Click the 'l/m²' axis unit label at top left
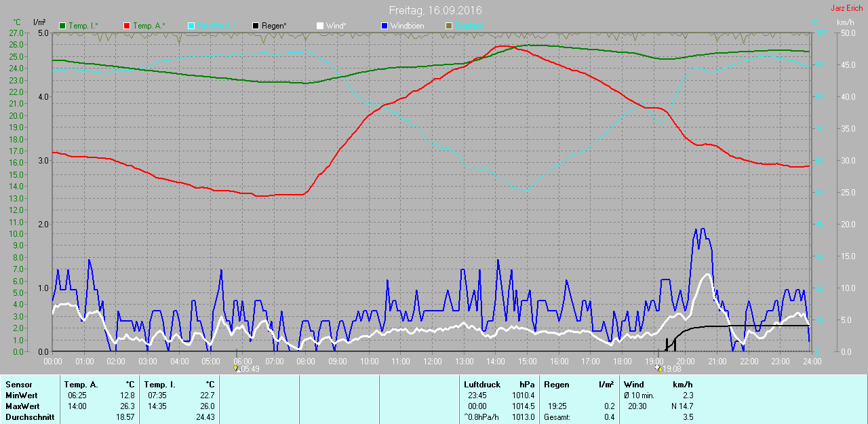This screenshot has width=868, height=424. (39, 22)
